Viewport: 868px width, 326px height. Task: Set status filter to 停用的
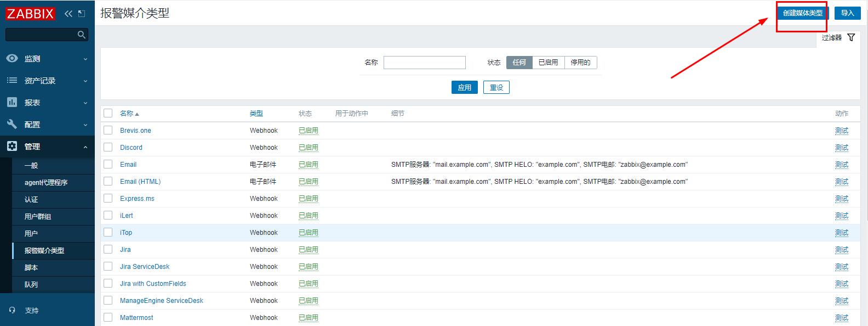pyautogui.click(x=580, y=63)
